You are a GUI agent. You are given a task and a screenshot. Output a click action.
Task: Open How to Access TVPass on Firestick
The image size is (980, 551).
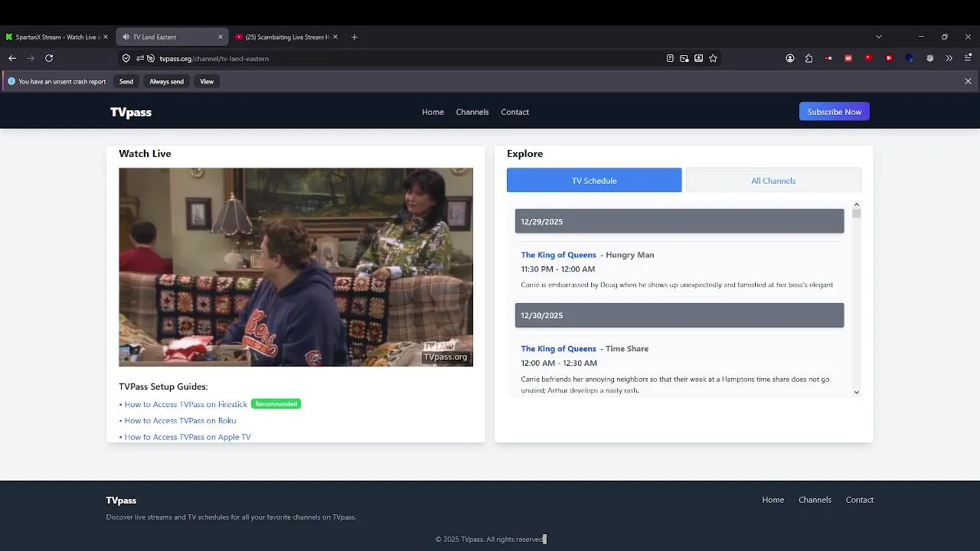pyautogui.click(x=186, y=404)
